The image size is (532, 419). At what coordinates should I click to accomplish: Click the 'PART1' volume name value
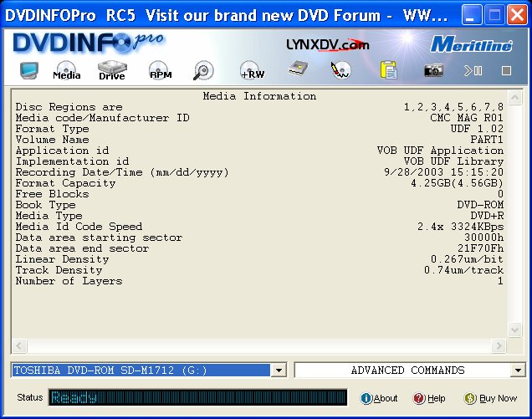coord(487,140)
